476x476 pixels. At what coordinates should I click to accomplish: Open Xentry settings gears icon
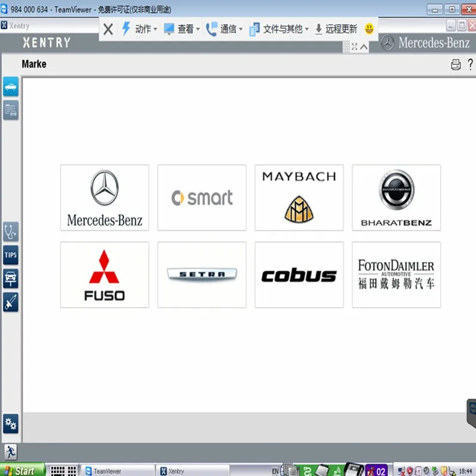11,424
